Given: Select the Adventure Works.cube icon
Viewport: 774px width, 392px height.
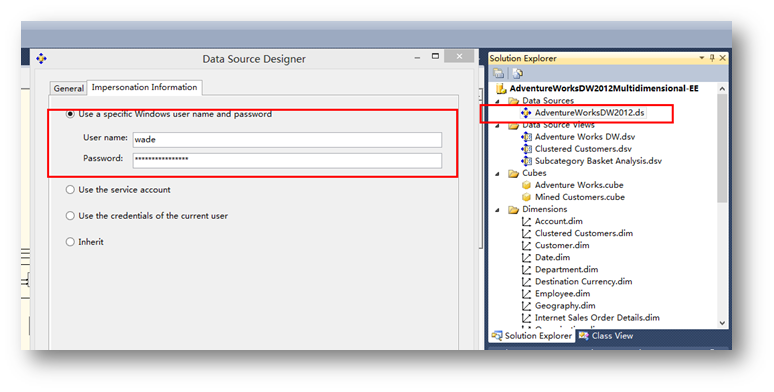Looking at the screenshot, I should (527, 185).
